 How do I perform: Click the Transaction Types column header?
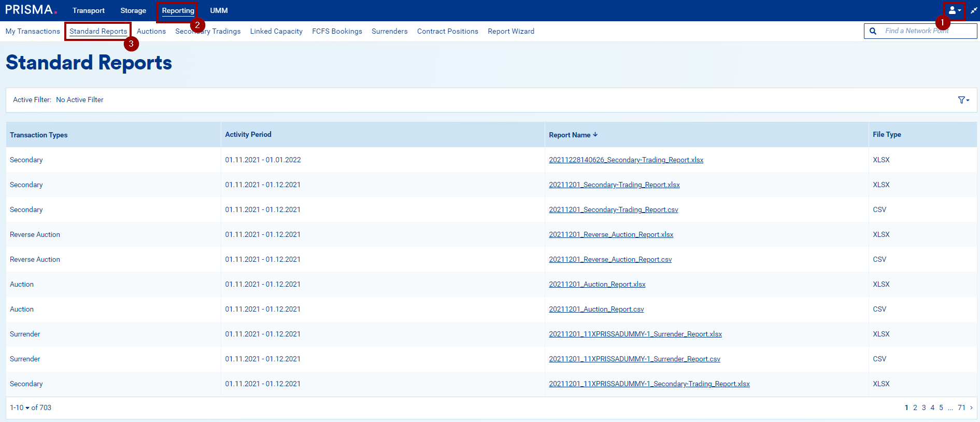(x=39, y=135)
